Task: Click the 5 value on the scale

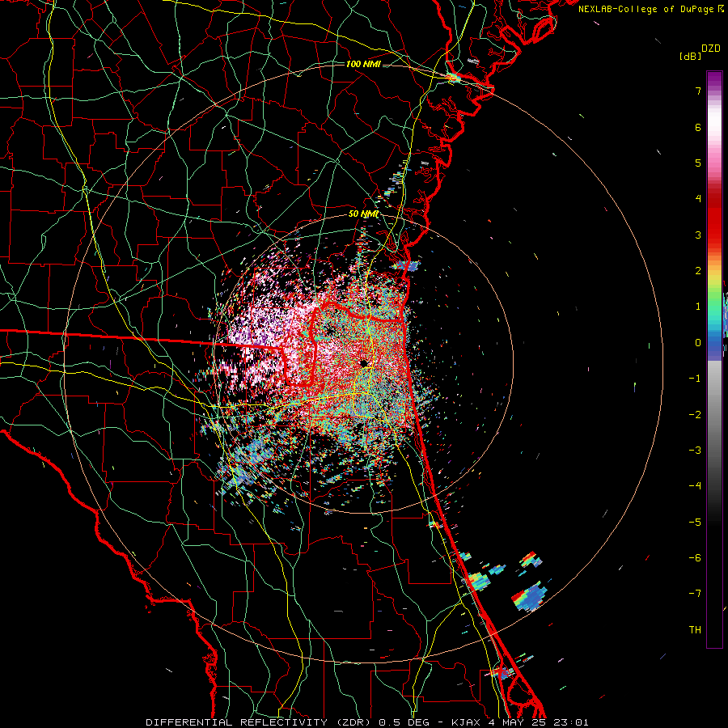Action: click(698, 163)
